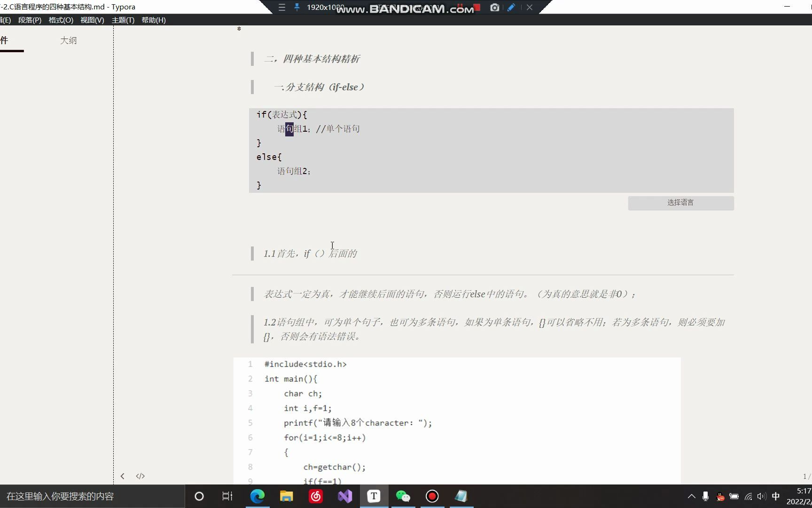Launch Microsoft Edge from taskbar
Screen dimensions: 812x508
coord(258,496)
